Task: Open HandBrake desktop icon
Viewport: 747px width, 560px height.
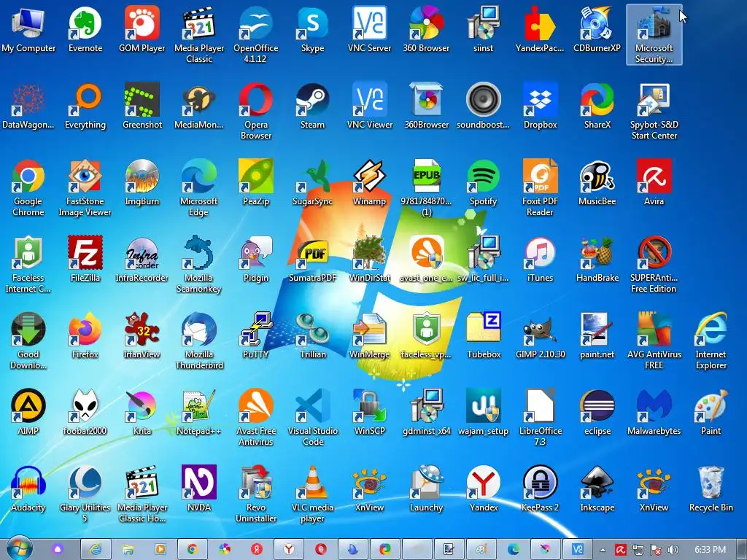Action: click(597, 260)
